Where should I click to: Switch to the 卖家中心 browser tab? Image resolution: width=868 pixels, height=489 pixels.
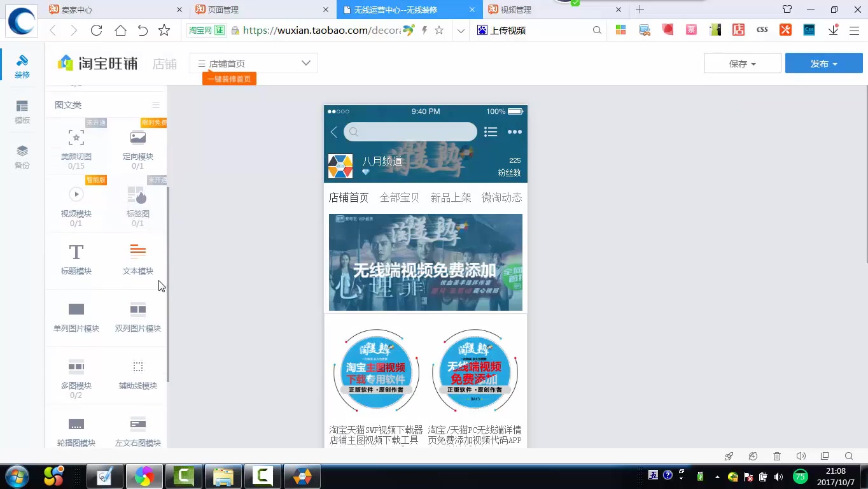click(117, 10)
